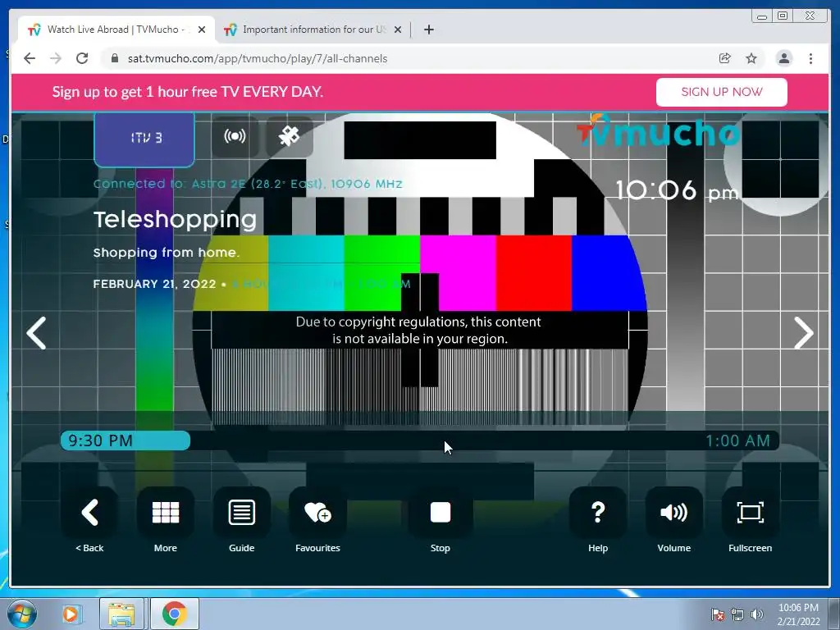840x630 pixels.
Task: Click the tvmucho logo
Action: point(659,130)
